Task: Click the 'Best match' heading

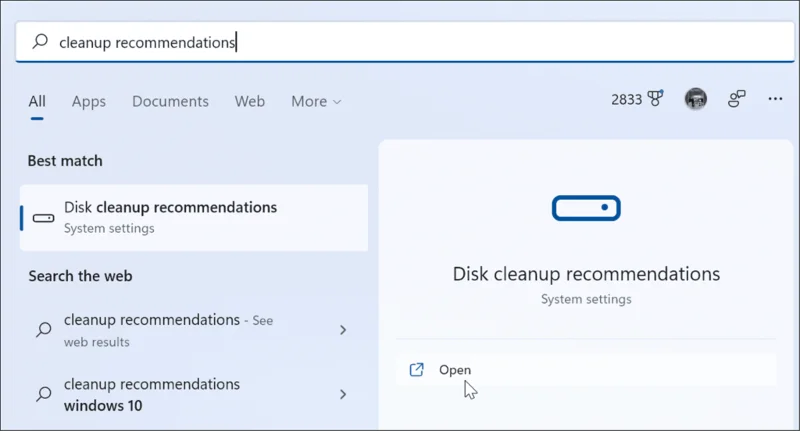Action: click(65, 161)
